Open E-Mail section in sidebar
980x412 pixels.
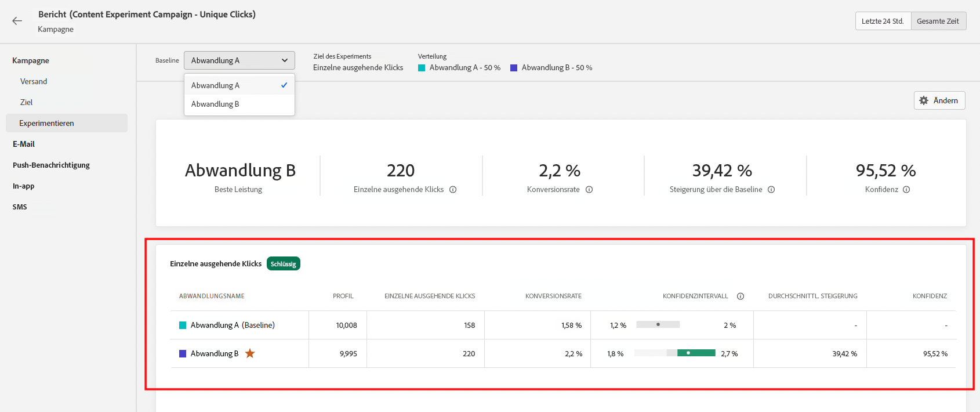(24, 144)
